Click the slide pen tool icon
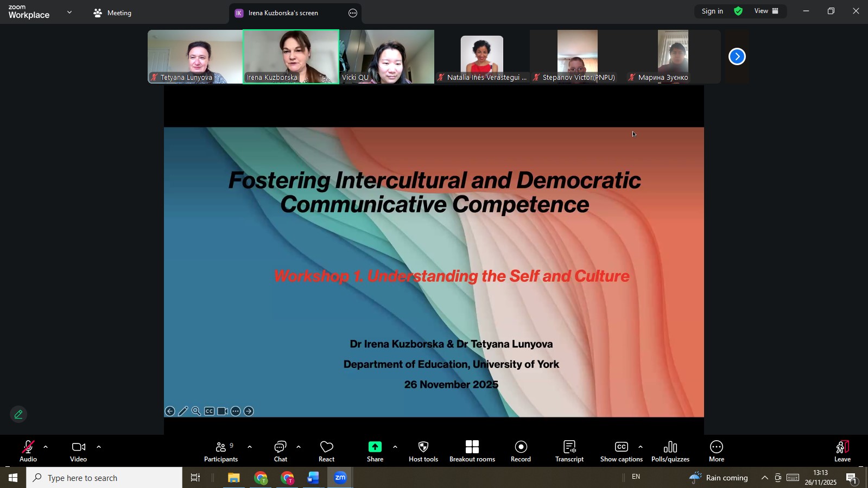Image resolution: width=868 pixels, height=488 pixels. 183,411
